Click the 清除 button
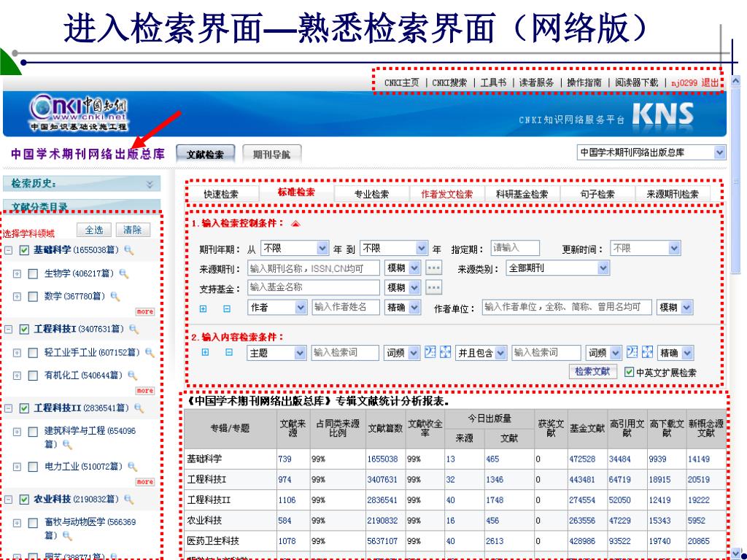This screenshot has width=747, height=560. coord(133,230)
